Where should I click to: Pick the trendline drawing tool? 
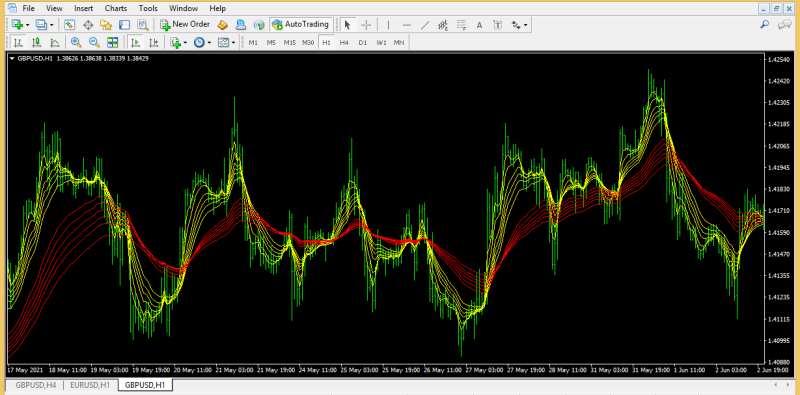tap(424, 24)
